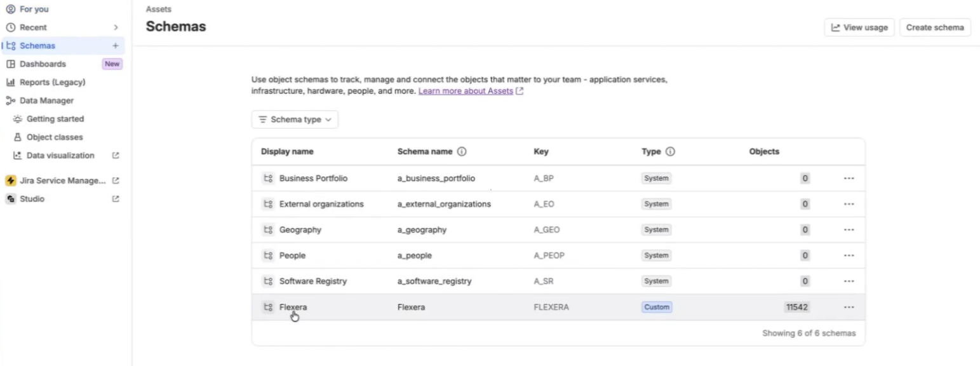Open external link icon beside Jira Service Management
This screenshot has width=980, height=366.
pyautogui.click(x=116, y=180)
